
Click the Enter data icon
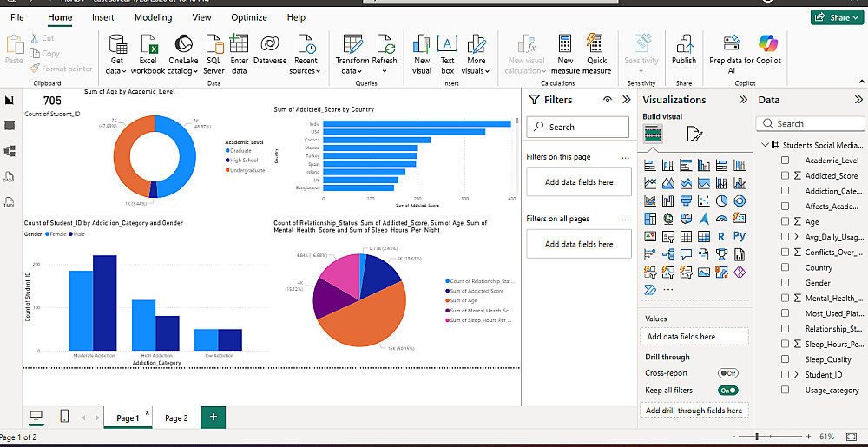tap(240, 43)
